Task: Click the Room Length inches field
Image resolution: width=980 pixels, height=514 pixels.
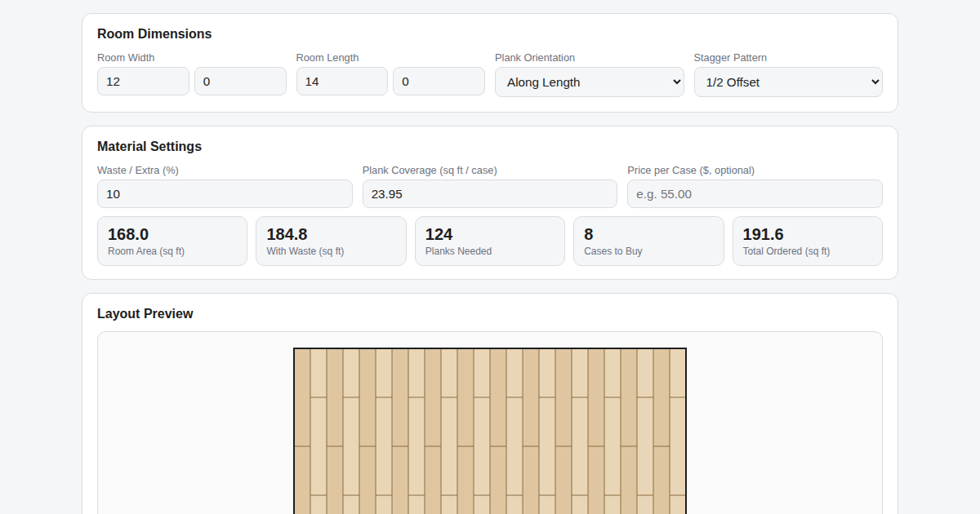Action: (x=439, y=82)
